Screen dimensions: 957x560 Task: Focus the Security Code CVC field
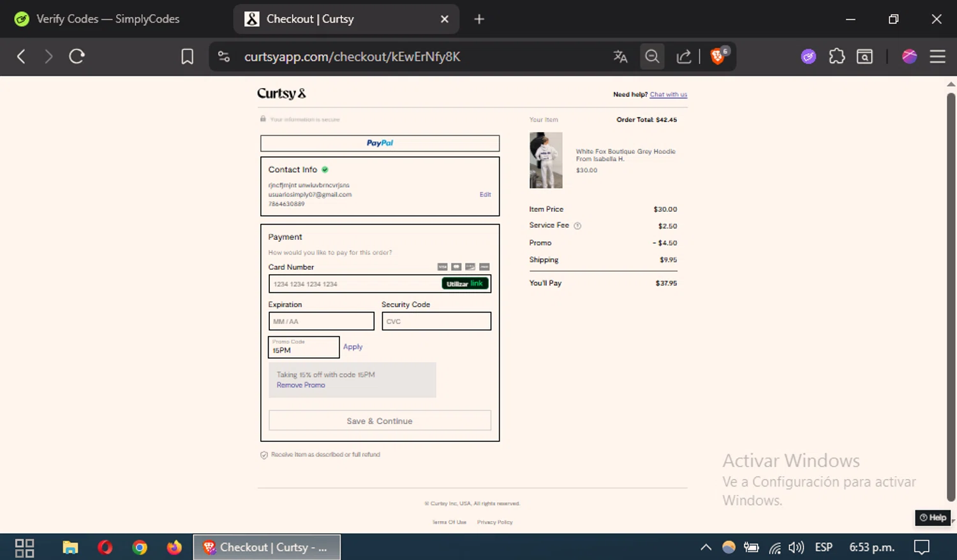[x=436, y=321]
